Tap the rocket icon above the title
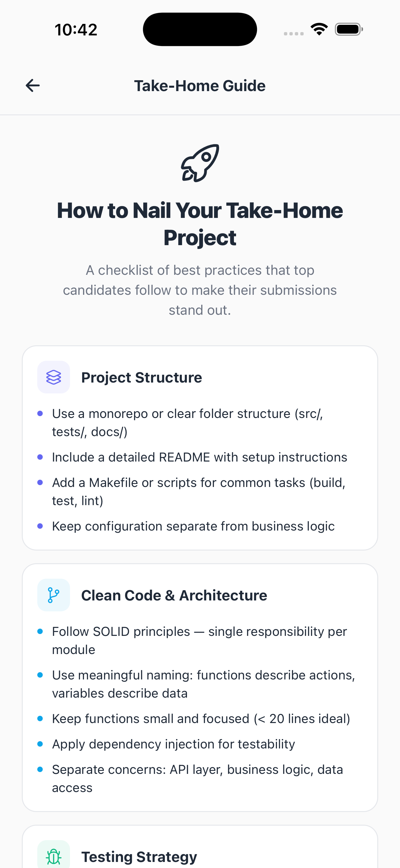This screenshot has width=400, height=868. [200, 163]
